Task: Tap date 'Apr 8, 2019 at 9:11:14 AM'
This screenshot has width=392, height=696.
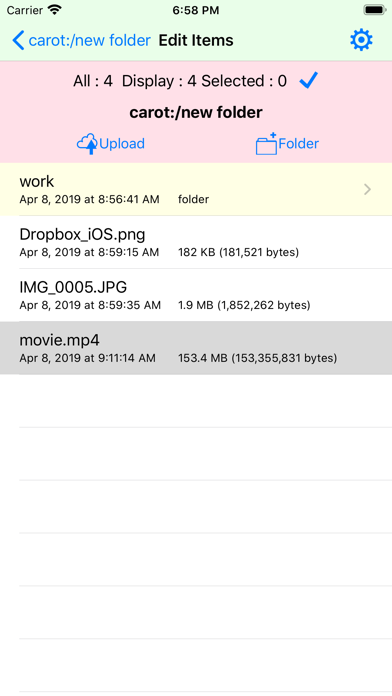Action: pyautogui.click(x=87, y=358)
